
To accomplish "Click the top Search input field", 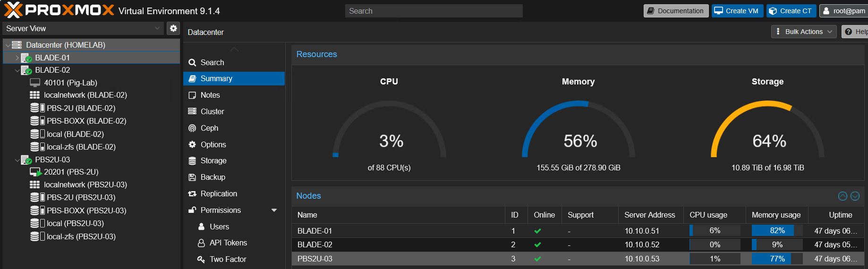I will 434,11.
